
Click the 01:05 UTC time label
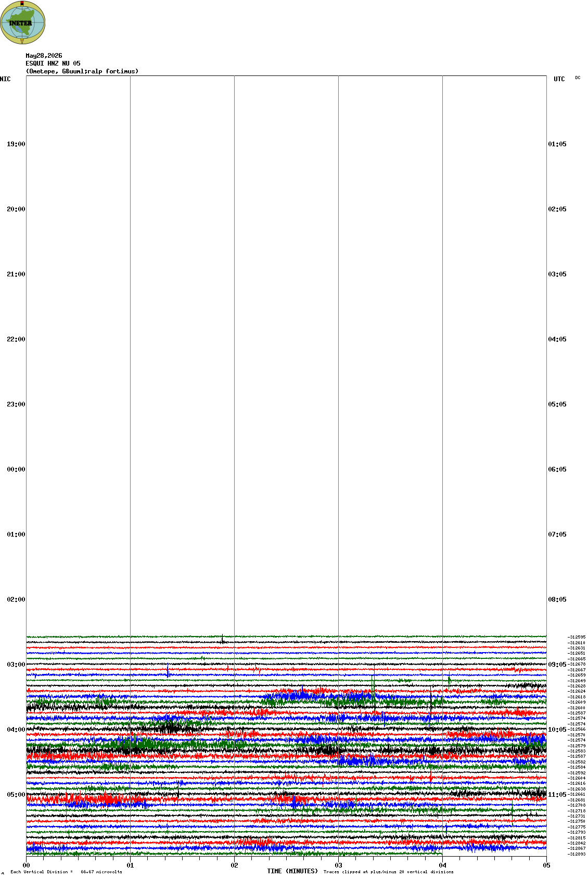point(557,144)
